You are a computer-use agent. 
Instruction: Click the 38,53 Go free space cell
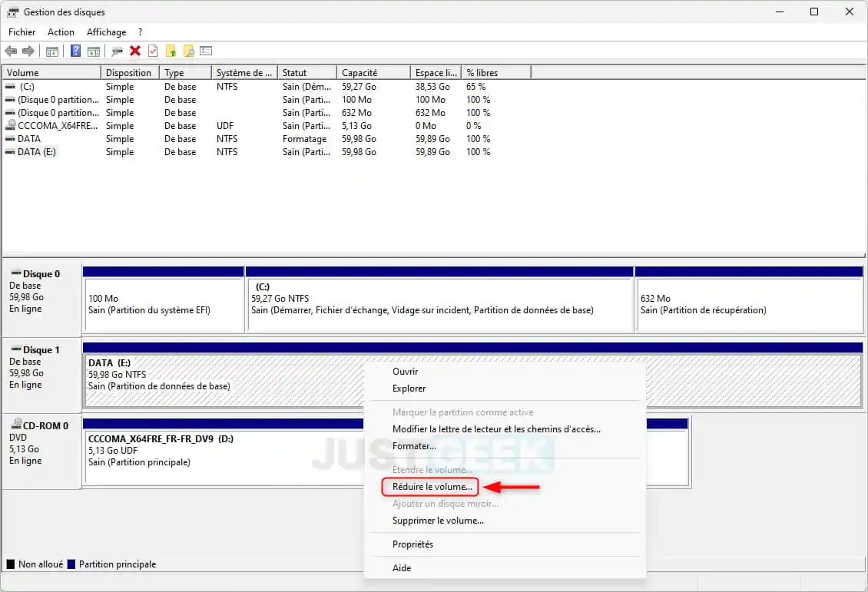coord(433,86)
